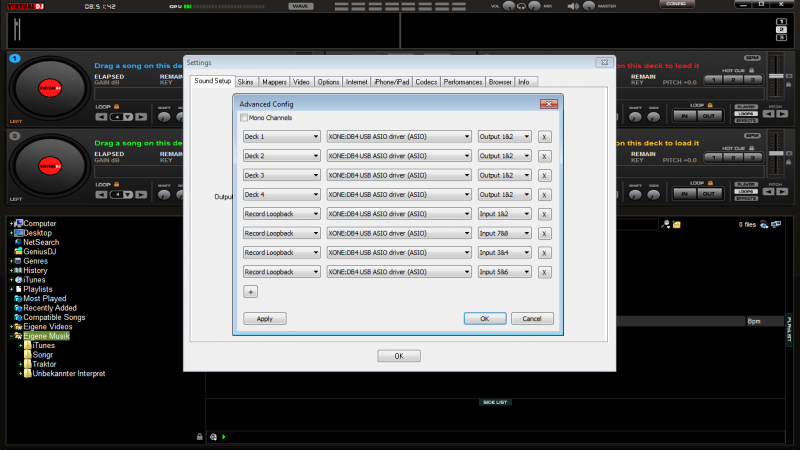
Task: Delete the Record Loopback Input 5&6 row
Action: (x=544, y=272)
